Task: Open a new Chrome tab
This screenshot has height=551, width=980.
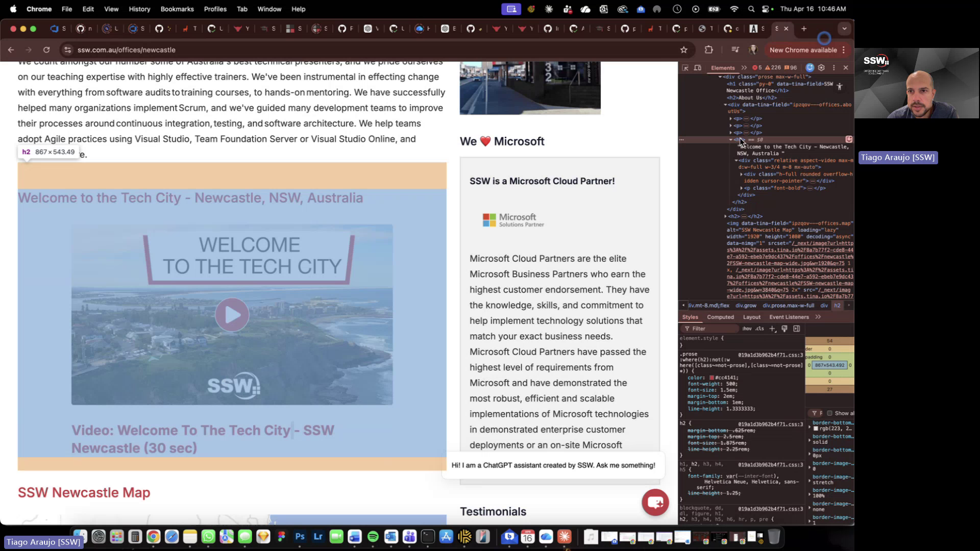Action: pyautogui.click(x=804, y=29)
